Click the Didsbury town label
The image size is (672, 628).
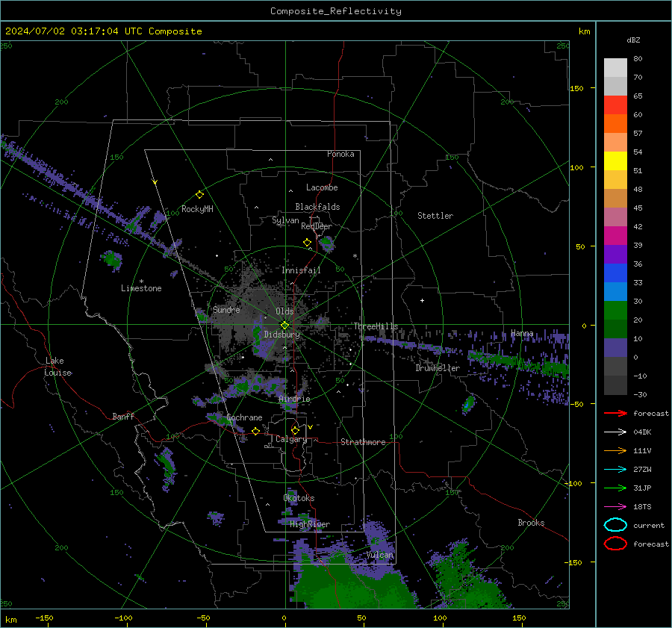(x=282, y=335)
